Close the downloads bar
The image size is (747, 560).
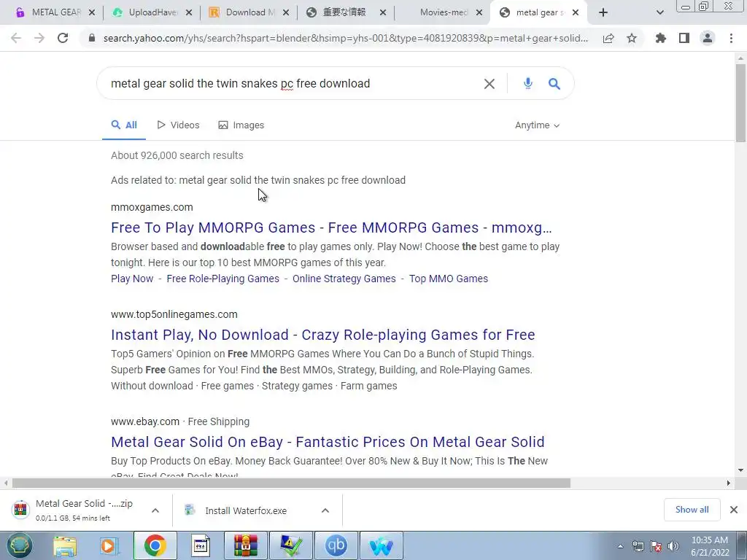pos(734,510)
